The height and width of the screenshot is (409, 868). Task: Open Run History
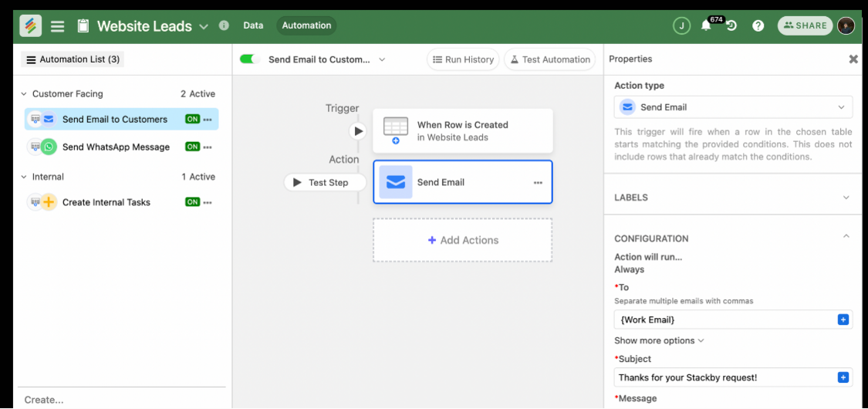click(x=463, y=59)
